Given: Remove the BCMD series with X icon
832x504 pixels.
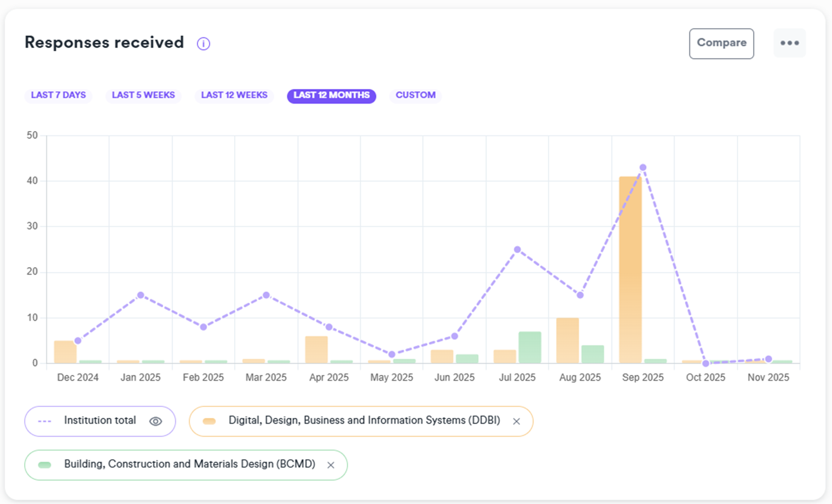Looking at the screenshot, I should [331, 465].
